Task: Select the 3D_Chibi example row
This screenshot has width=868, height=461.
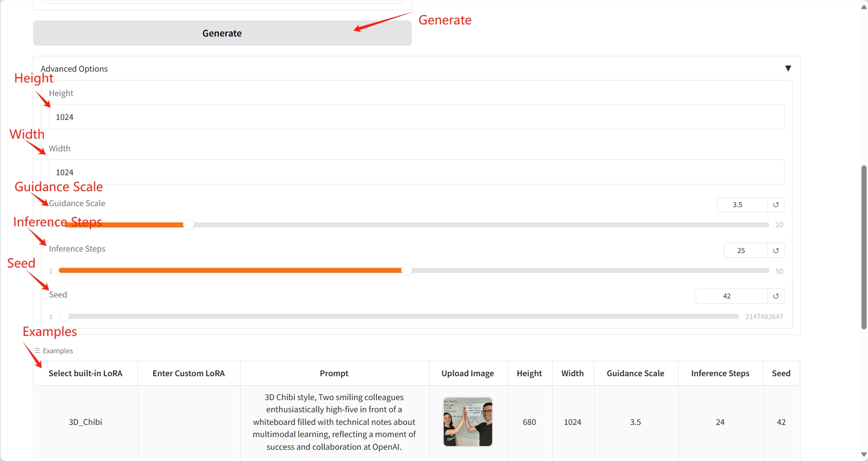Action: (x=85, y=422)
